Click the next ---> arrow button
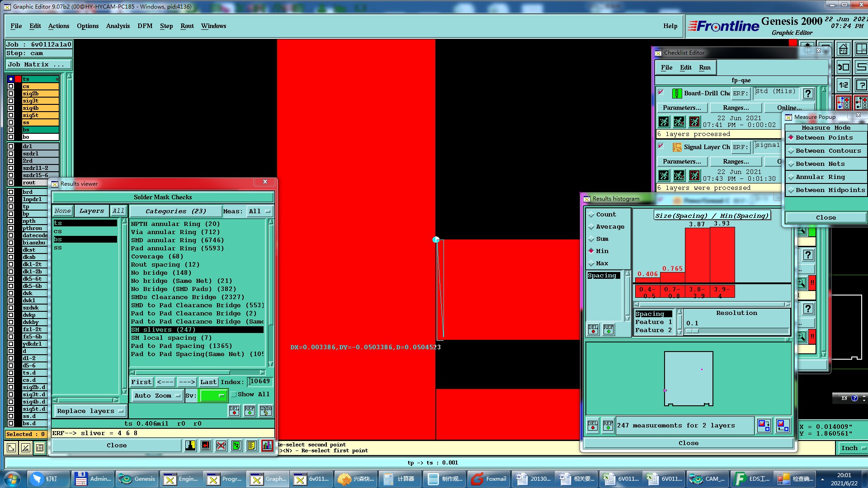The width and height of the screenshot is (868, 488). click(x=187, y=382)
